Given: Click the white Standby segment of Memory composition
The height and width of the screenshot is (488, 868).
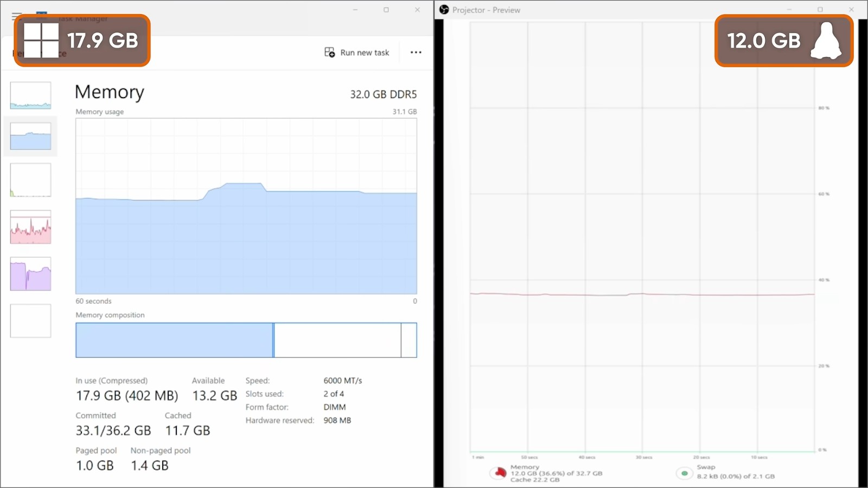Looking at the screenshot, I should 337,340.
